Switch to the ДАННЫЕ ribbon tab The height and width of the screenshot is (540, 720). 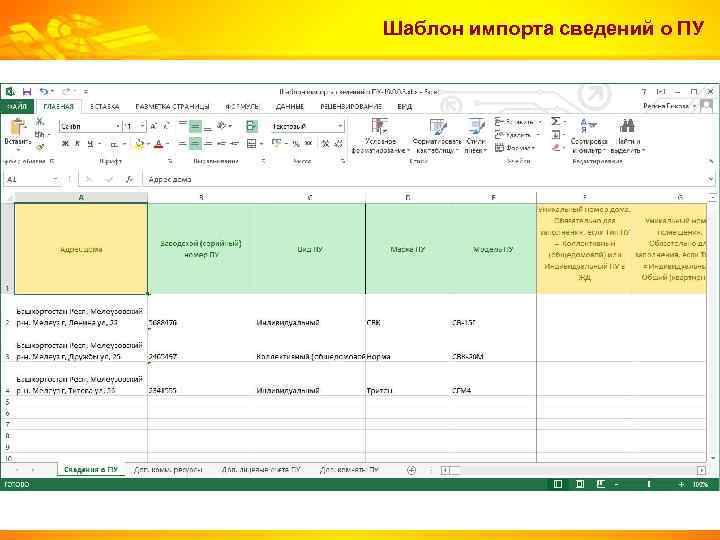290,107
